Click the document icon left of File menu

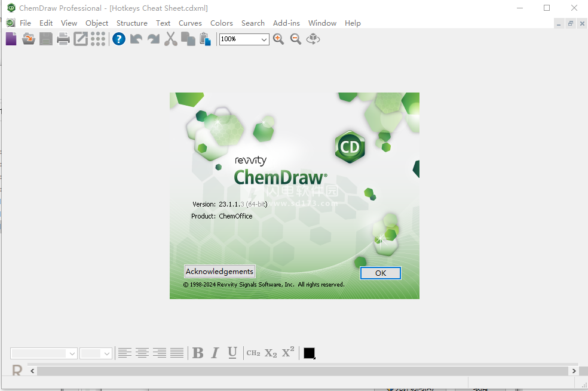(x=11, y=23)
